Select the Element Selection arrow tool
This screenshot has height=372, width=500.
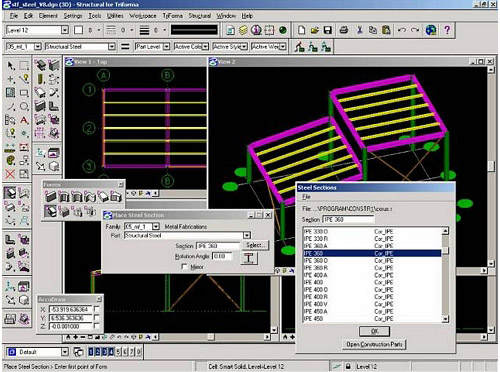click(x=11, y=66)
